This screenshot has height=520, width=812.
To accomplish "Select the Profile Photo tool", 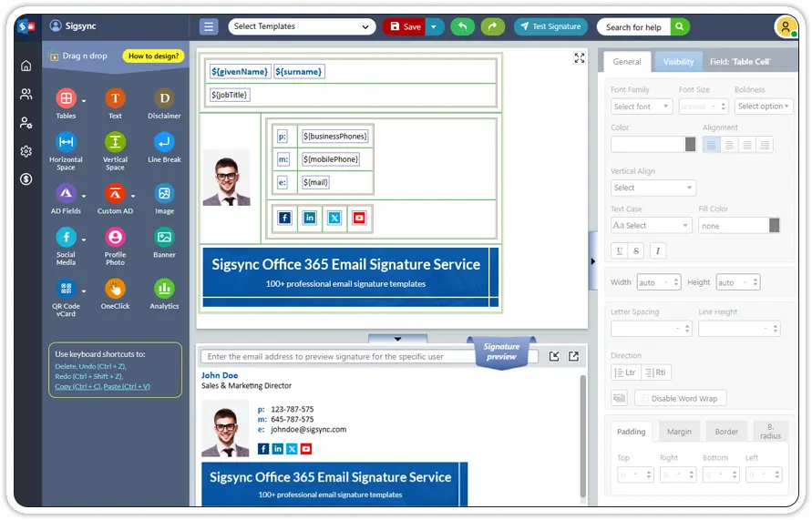I will (x=115, y=237).
